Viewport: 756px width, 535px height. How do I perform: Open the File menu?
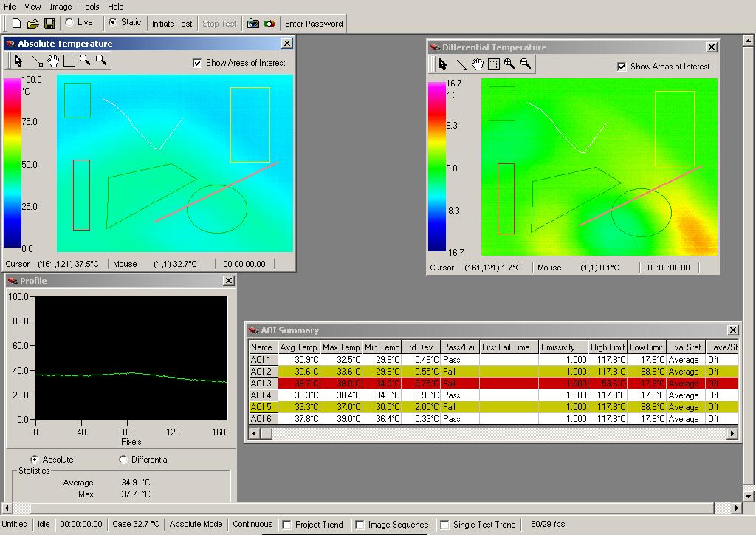(x=10, y=7)
